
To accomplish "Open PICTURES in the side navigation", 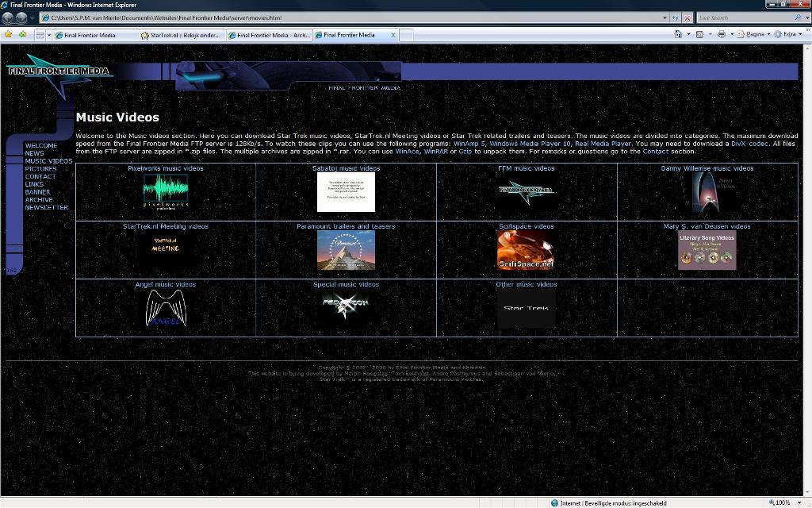I will tap(40, 169).
